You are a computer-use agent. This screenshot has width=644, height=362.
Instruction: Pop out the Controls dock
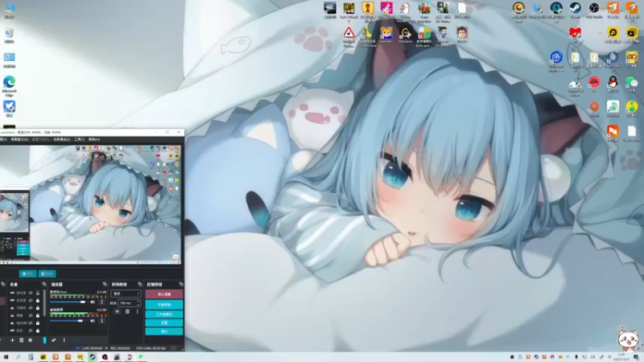tap(181, 284)
